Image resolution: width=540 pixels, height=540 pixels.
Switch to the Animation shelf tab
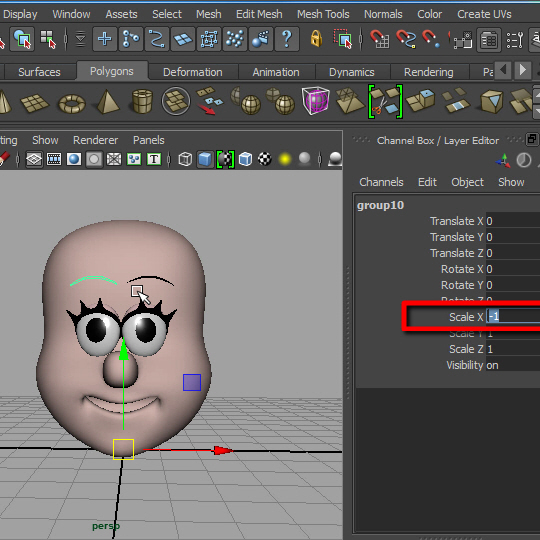coord(276,72)
